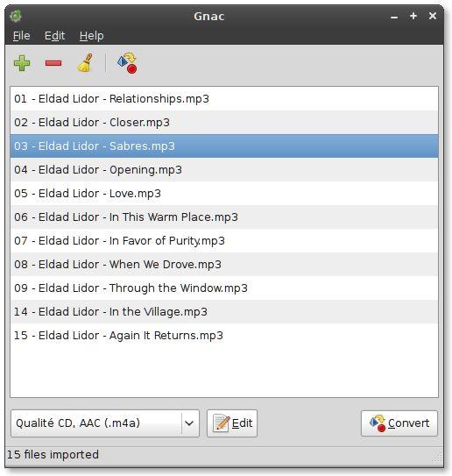Open the Help menu
This screenshot has height=476, width=452.
point(92,36)
